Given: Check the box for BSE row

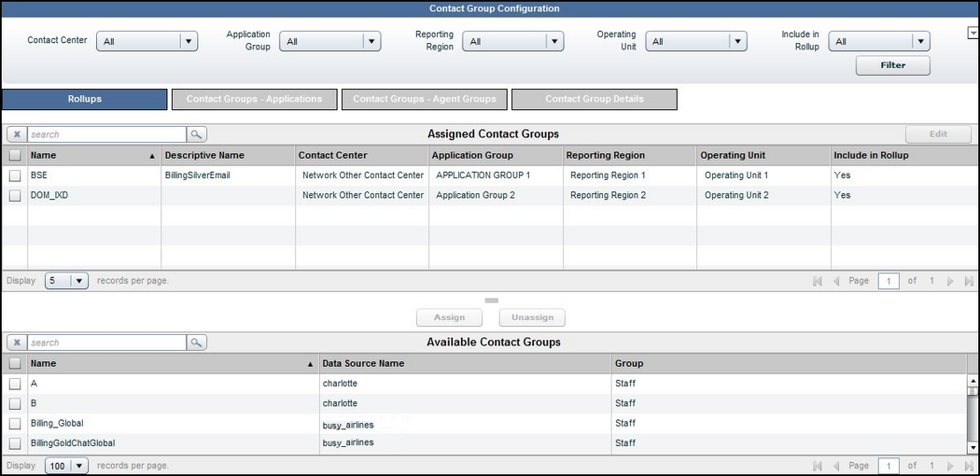Looking at the screenshot, I should [x=15, y=175].
